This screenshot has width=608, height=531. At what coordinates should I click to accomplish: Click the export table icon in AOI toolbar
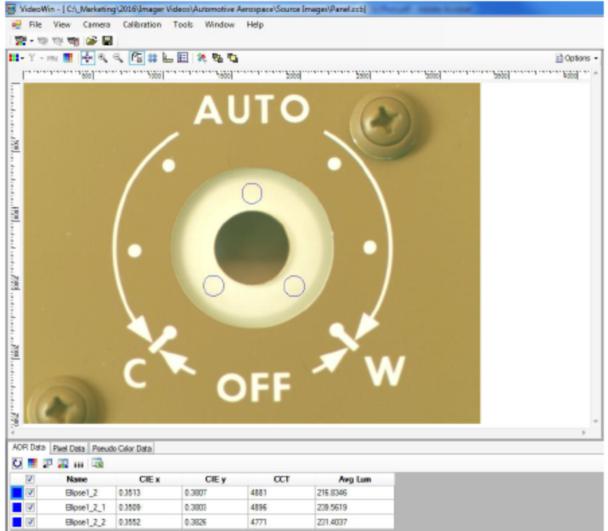point(97,463)
